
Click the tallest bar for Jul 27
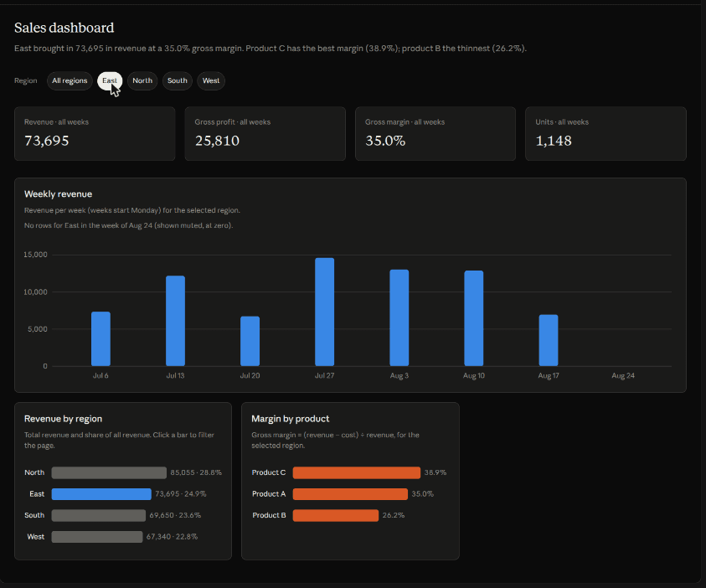coord(325,312)
